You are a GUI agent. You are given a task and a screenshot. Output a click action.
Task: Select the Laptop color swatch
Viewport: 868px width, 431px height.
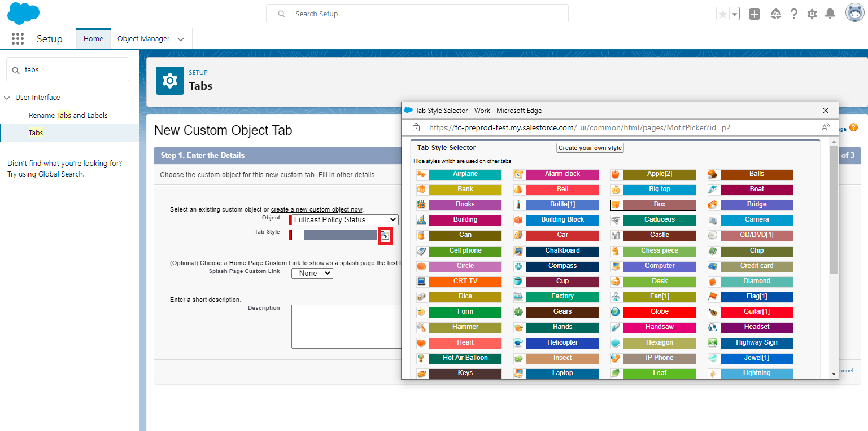(x=562, y=373)
